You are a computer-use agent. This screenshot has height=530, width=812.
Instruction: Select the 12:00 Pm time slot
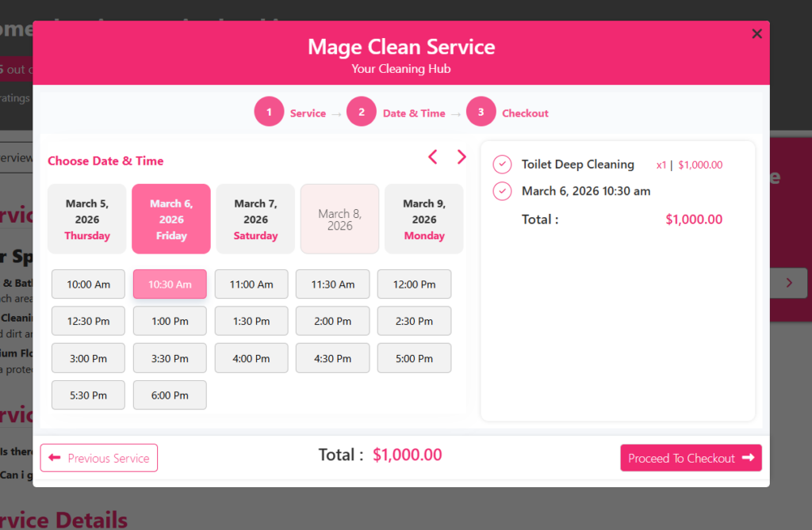[414, 284]
